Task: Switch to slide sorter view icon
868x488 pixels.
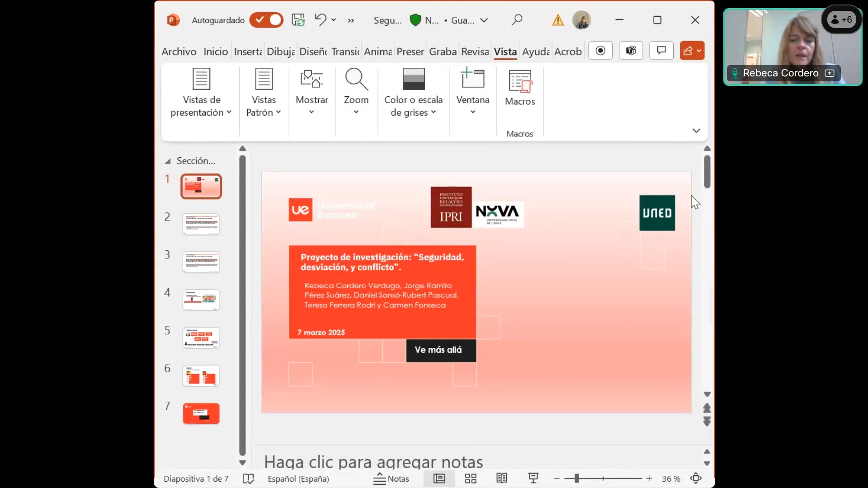Action: (x=471, y=479)
